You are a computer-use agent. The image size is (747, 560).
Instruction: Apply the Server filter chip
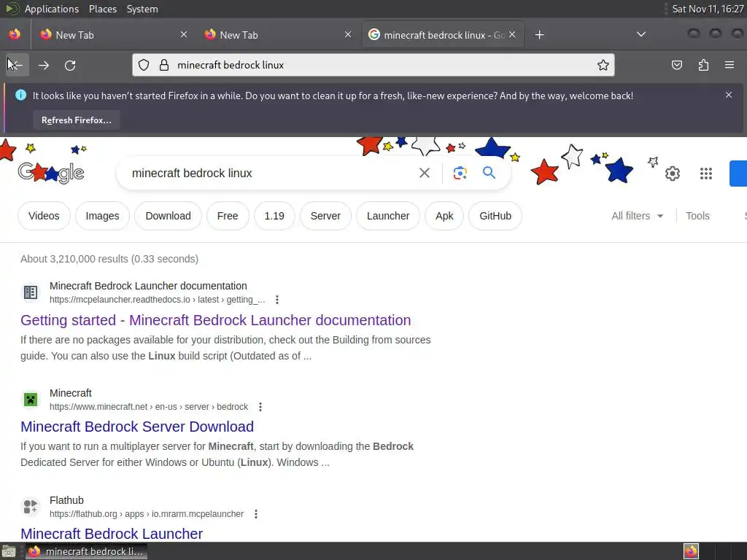(325, 216)
